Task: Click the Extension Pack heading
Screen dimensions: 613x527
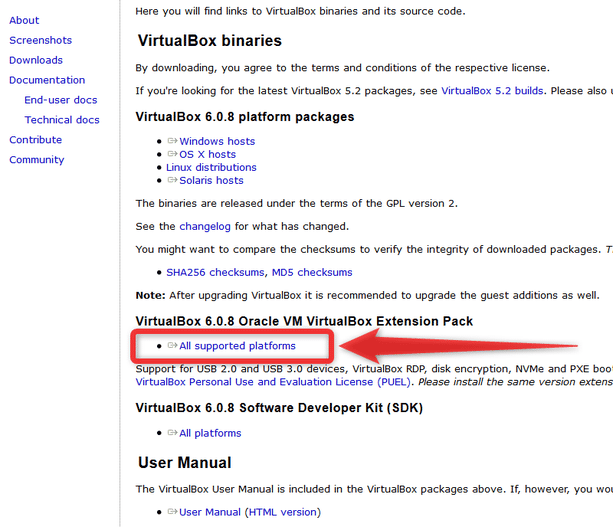Action: click(x=304, y=321)
